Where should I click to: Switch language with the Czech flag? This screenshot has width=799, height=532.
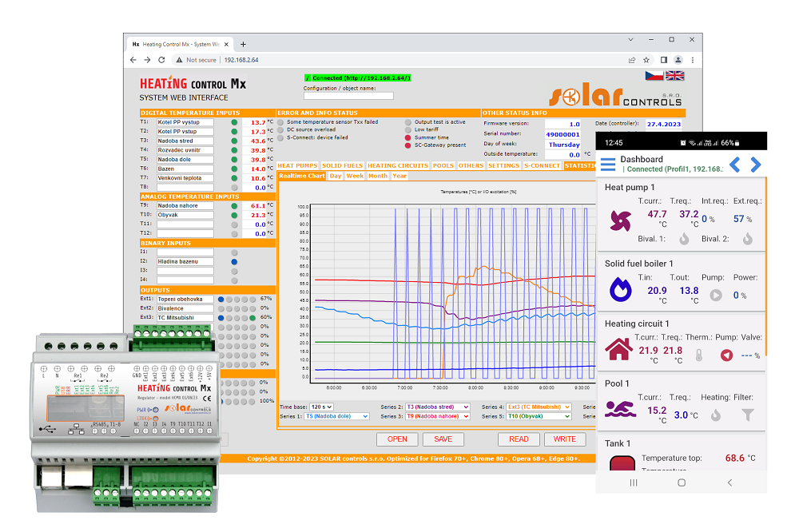[654, 76]
